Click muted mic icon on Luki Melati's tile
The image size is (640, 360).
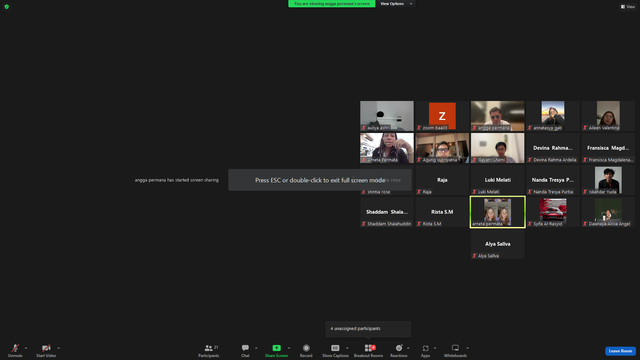474,191
